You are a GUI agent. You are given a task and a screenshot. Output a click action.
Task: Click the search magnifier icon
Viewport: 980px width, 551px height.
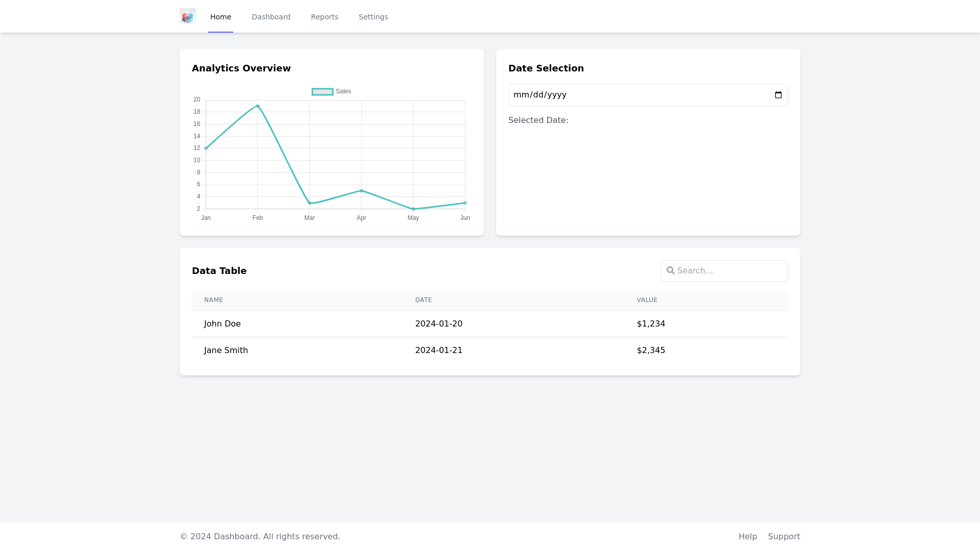(x=671, y=270)
